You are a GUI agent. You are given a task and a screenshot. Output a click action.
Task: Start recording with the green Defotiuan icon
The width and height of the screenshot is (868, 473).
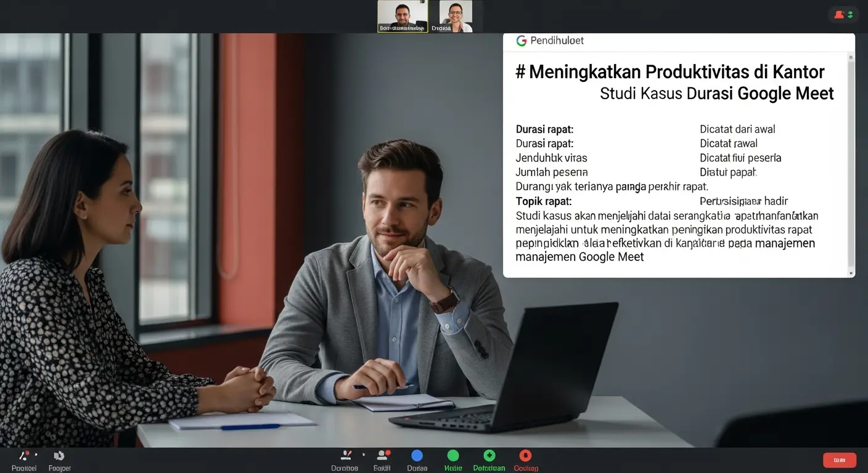(x=489, y=456)
